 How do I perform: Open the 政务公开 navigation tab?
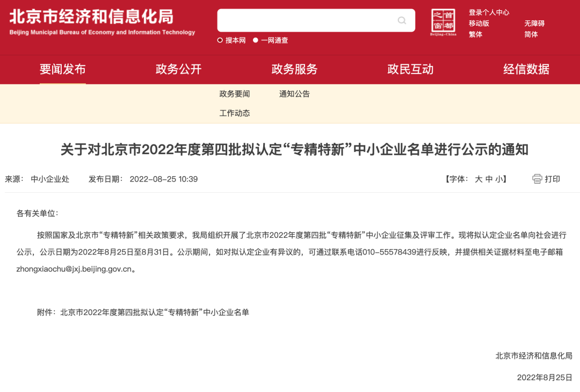point(178,69)
